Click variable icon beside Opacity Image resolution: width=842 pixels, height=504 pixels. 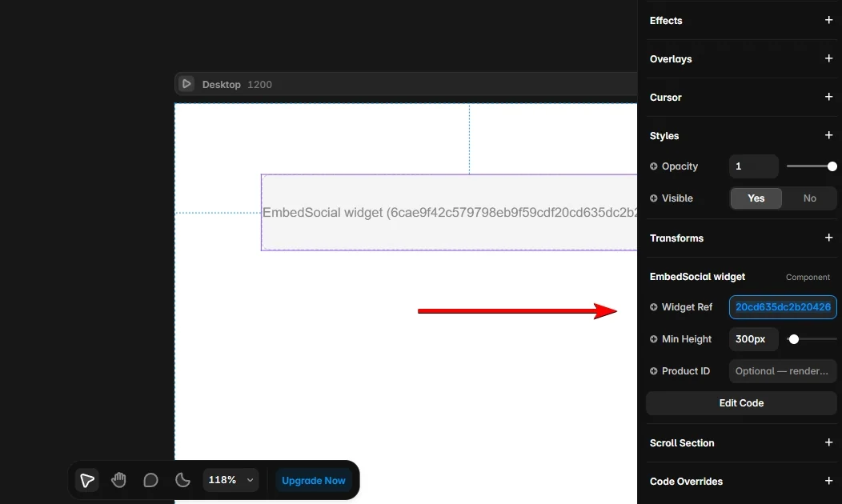tap(654, 166)
